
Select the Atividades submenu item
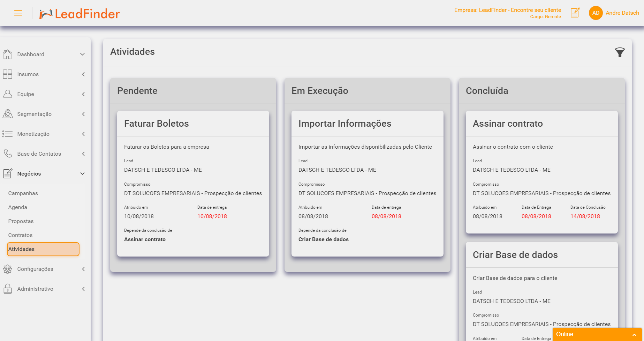[43, 249]
